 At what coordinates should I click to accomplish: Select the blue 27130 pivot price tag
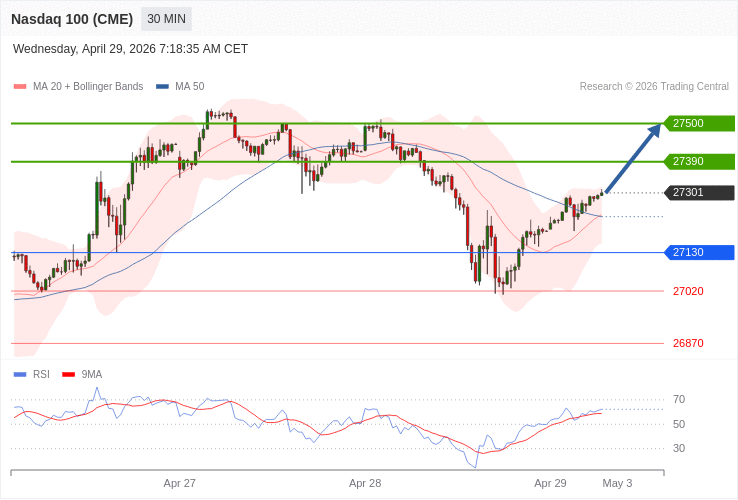pyautogui.click(x=699, y=252)
